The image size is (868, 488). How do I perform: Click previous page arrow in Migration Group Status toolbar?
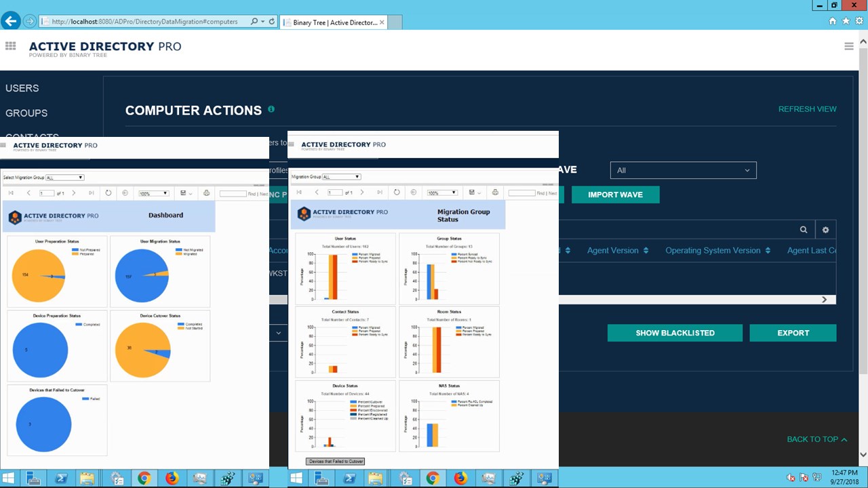pyautogui.click(x=317, y=192)
